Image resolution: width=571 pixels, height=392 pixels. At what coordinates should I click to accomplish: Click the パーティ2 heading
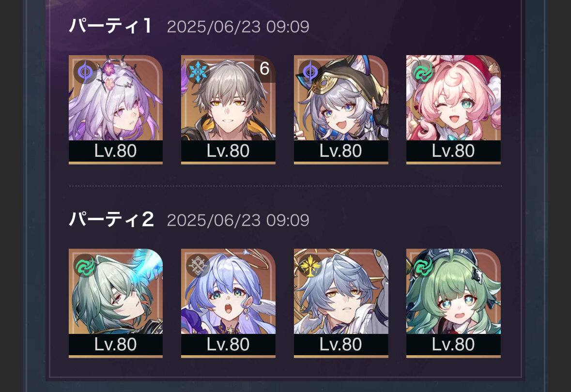111,220
